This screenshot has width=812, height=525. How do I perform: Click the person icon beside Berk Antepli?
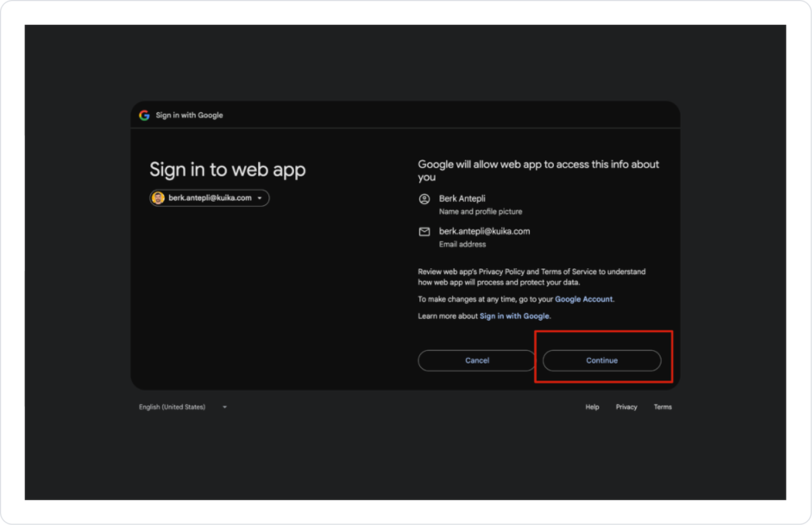click(x=425, y=199)
